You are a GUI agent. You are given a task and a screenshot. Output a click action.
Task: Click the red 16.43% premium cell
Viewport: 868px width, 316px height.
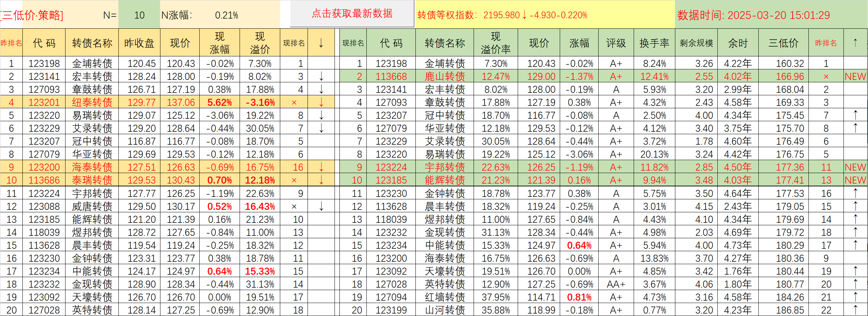pos(260,206)
